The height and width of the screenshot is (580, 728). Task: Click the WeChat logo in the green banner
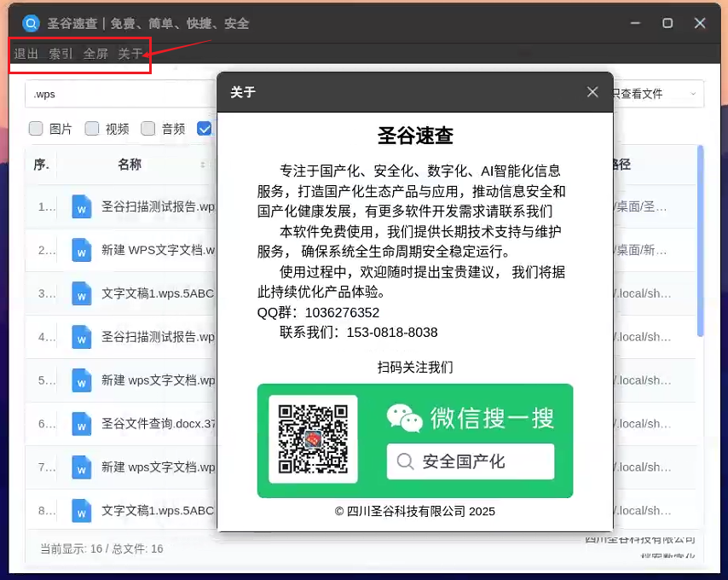pyautogui.click(x=404, y=418)
